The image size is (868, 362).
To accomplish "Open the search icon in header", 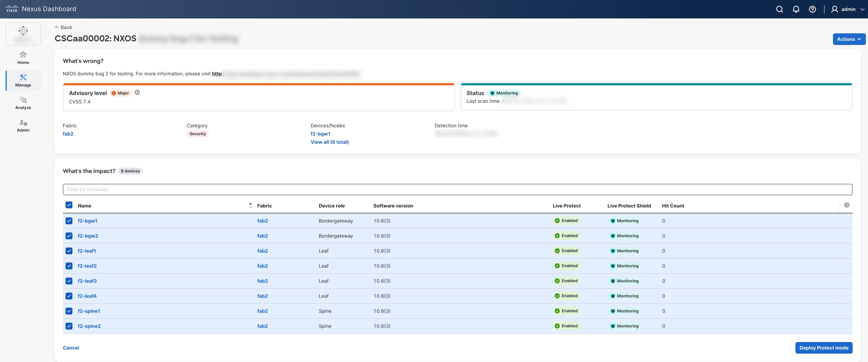I will pos(779,9).
